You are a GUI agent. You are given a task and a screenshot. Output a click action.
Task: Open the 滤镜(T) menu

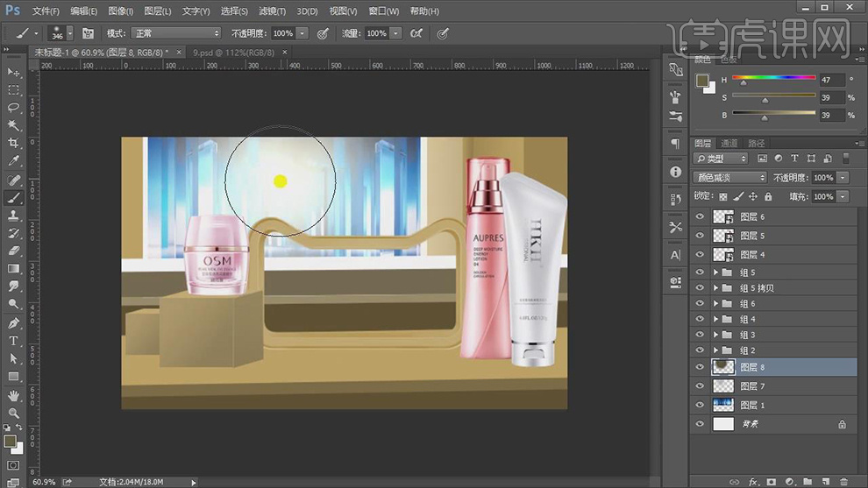coord(272,11)
